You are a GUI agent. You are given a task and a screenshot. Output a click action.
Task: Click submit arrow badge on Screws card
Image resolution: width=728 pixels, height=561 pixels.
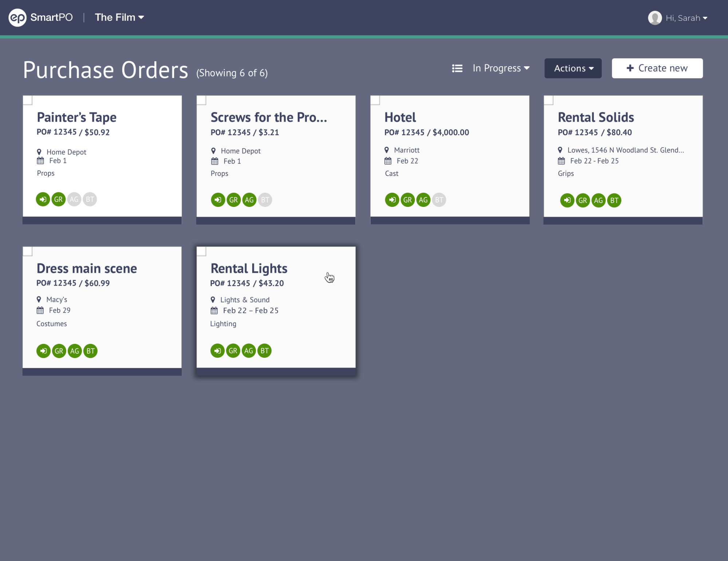pyautogui.click(x=218, y=200)
